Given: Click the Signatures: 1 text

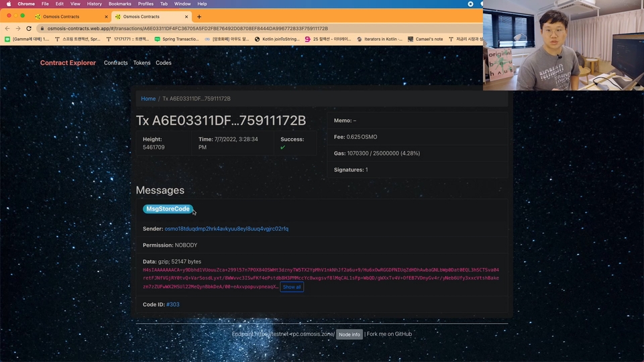Looking at the screenshot, I should point(351,170).
